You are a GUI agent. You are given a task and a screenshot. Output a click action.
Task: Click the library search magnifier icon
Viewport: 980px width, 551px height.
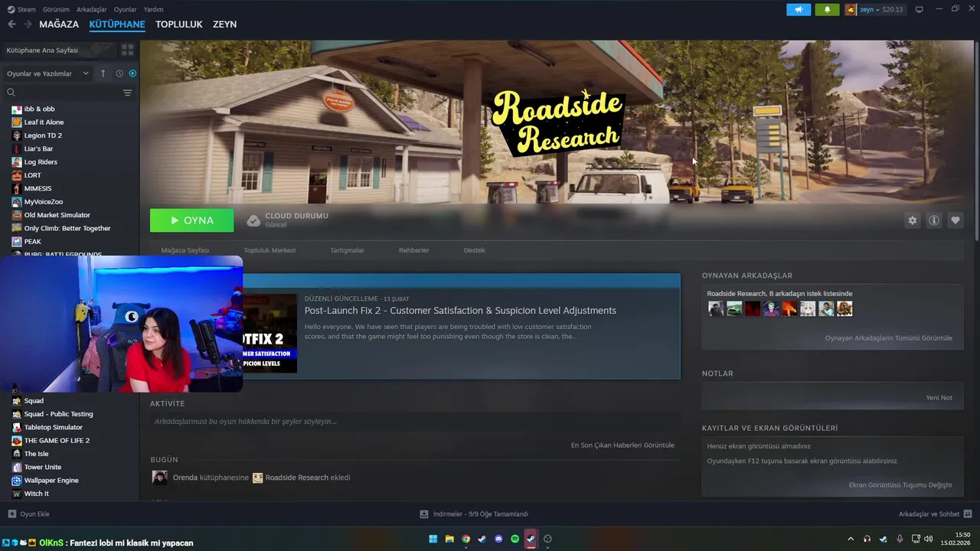[11, 93]
